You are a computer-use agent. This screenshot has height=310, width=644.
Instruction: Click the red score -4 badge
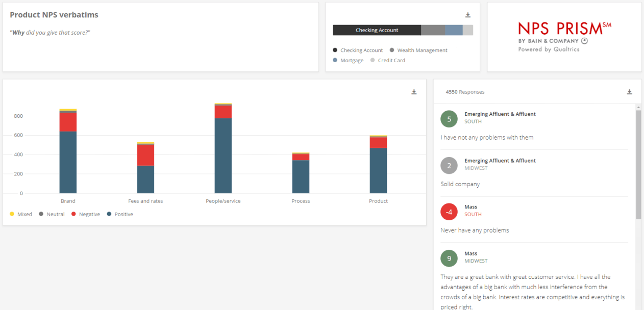pos(449,212)
